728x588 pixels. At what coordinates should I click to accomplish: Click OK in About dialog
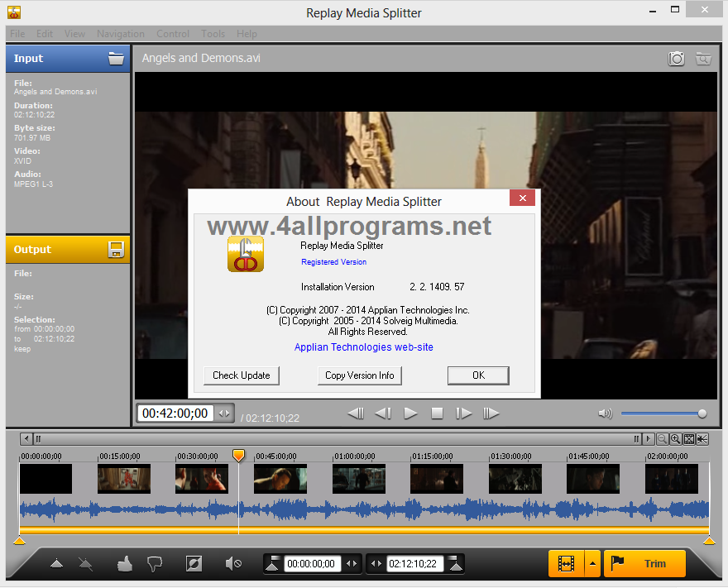478,375
